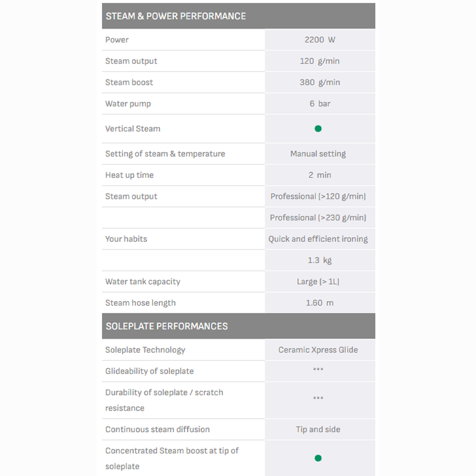Select the Soleplate Performances header
The height and width of the screenshot is (476, 476).
click(167, 326)
